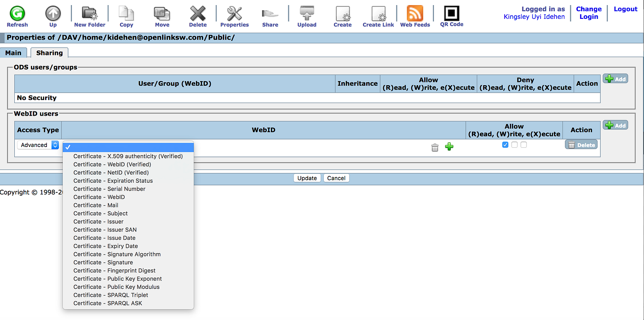Generate a QR Code via toolbar icon
The width and height of the screenshot is (644, 320).
[451, 12]
